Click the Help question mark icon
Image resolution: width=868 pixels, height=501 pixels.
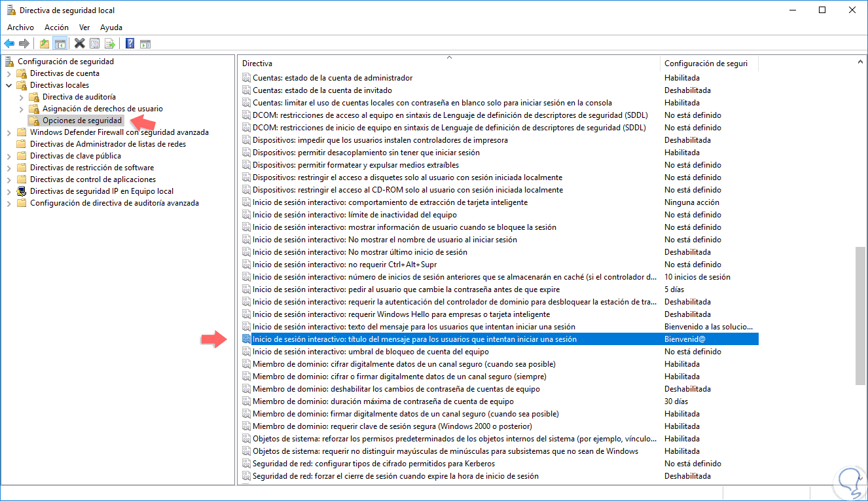[130, 44]
